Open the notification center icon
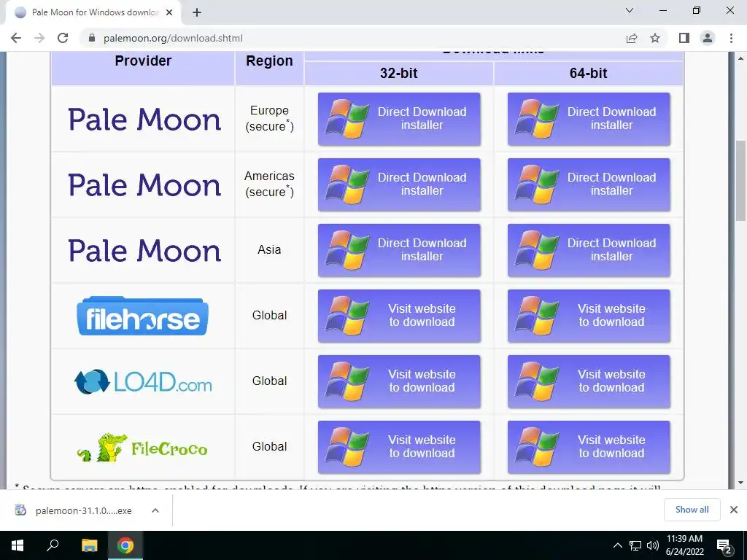Screen dimensions: 747x560 (x=724, y=546)
